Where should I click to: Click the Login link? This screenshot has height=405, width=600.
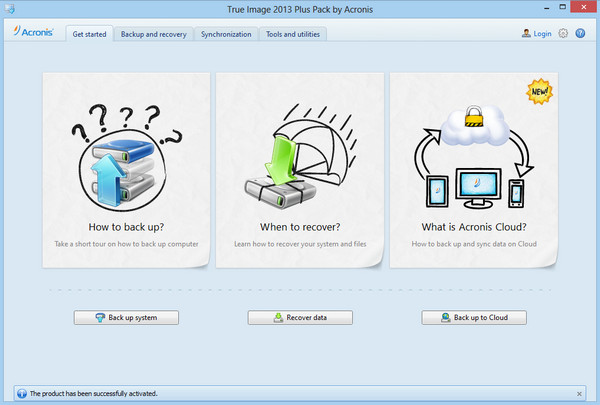pos(537,33)
